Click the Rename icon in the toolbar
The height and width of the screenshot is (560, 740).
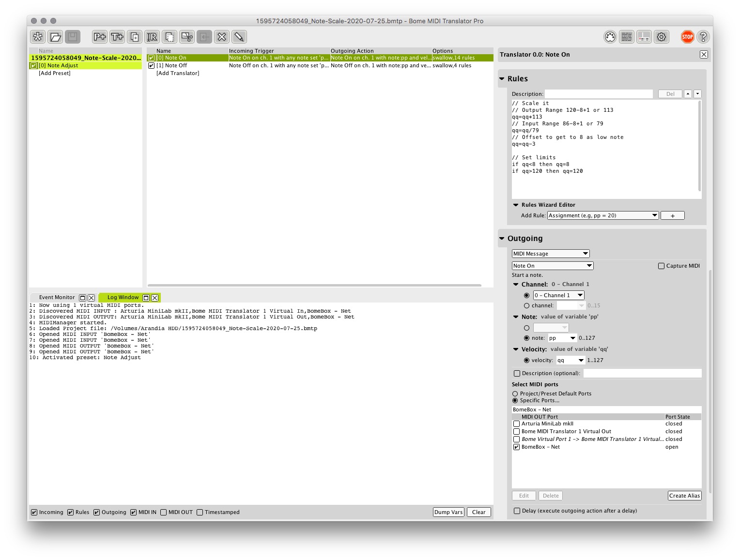[152, 37]
